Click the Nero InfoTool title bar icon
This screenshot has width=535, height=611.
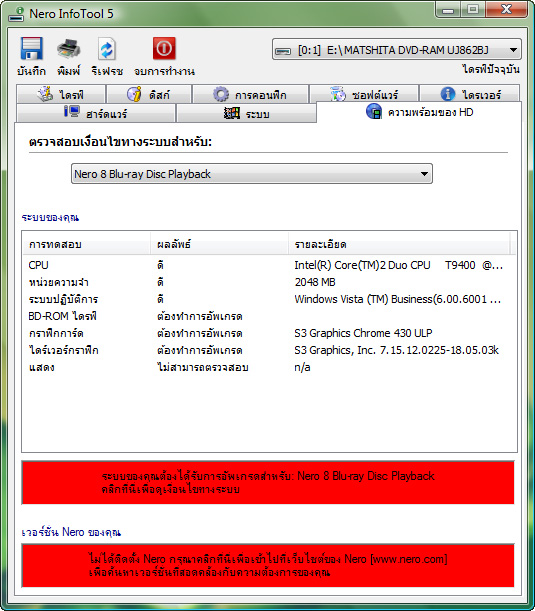coord(16,14)
